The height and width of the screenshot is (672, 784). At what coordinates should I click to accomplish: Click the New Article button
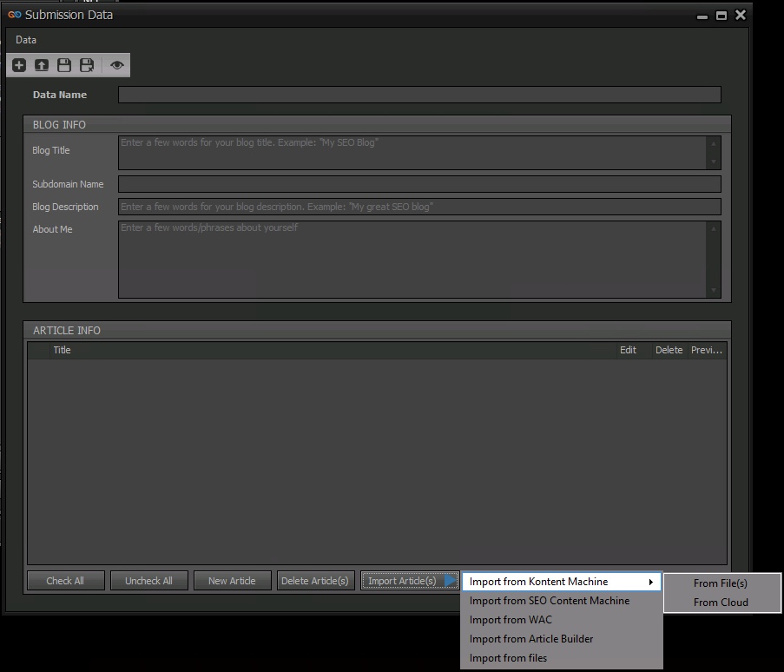point(232,581)
